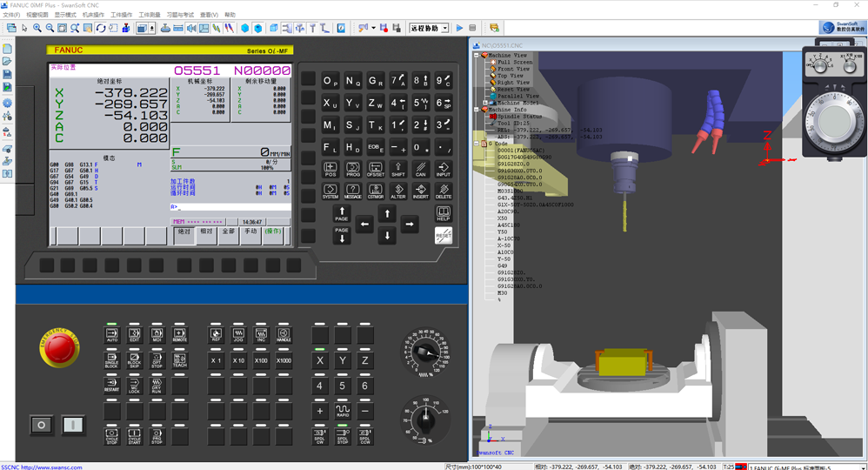Click the OFS/SET function key
This screenshot has width=868, height=470.
pyautogui.click(x=376, y=169)
